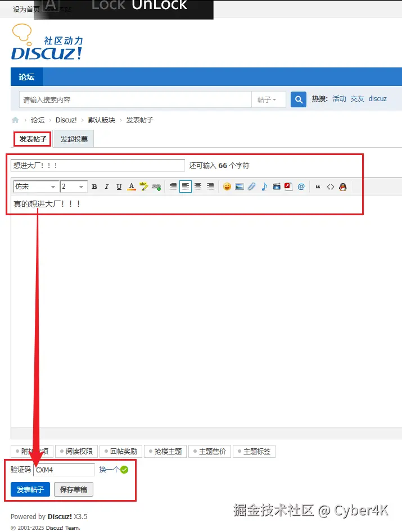Focus the 验证码 captcha input field
Screen dimensions: 402x532
pyautogui.click(x=64, y=470)
